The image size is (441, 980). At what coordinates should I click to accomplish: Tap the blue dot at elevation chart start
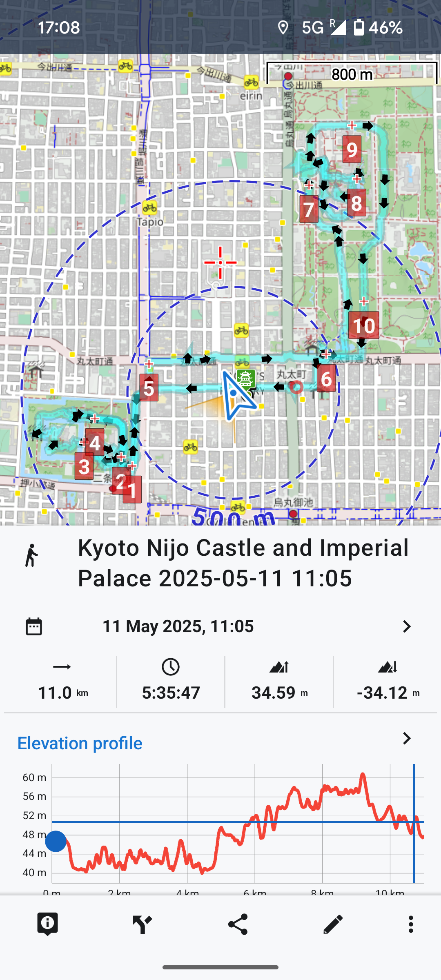(56, 841)
